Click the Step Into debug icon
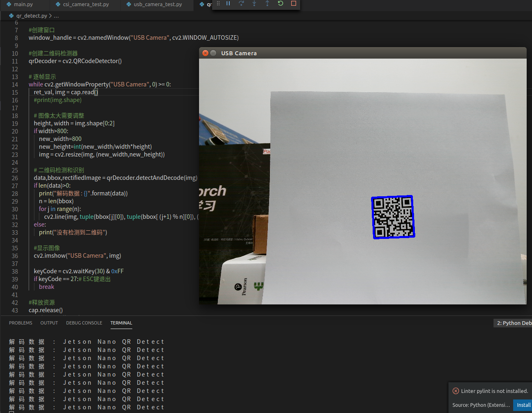The image size is (532, 413). [x=254, y=3]
